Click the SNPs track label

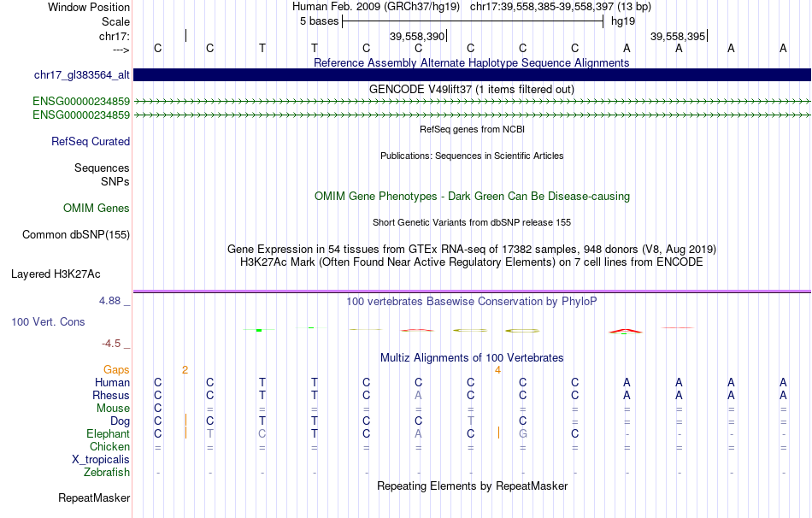115,182
